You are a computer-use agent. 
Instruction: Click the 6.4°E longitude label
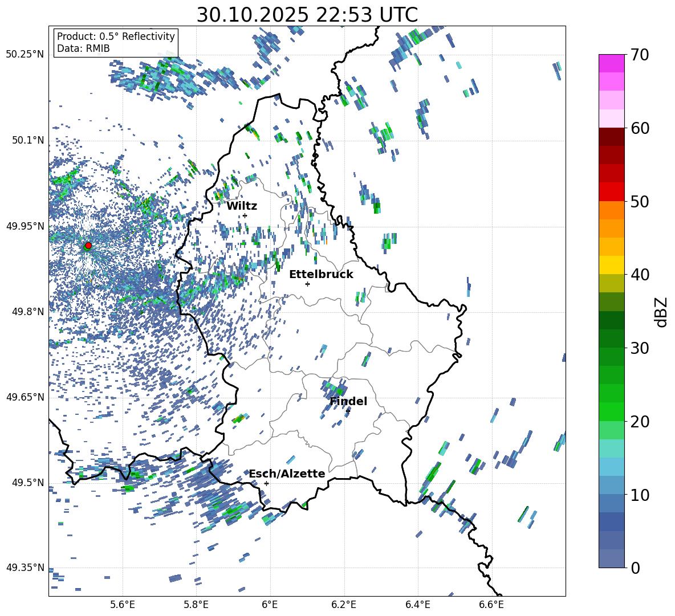pyautogui.click(x=417, y=605)
